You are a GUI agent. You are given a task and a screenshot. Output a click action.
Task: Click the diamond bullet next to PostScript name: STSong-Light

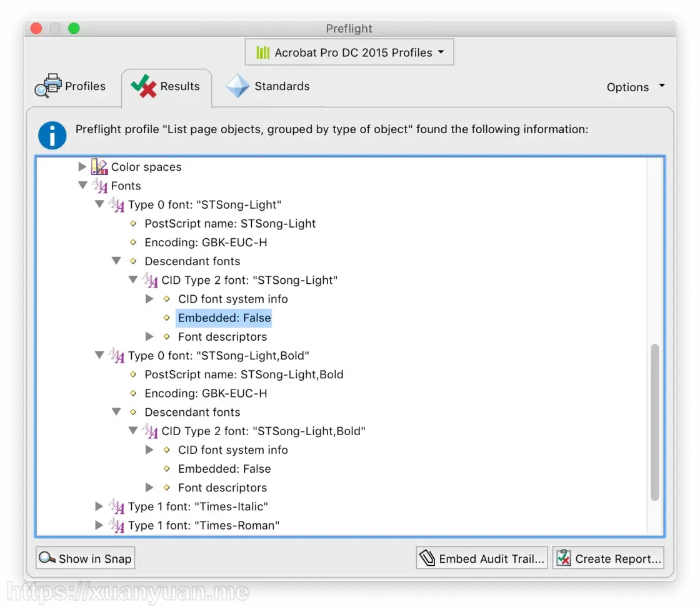coord(133,223)
